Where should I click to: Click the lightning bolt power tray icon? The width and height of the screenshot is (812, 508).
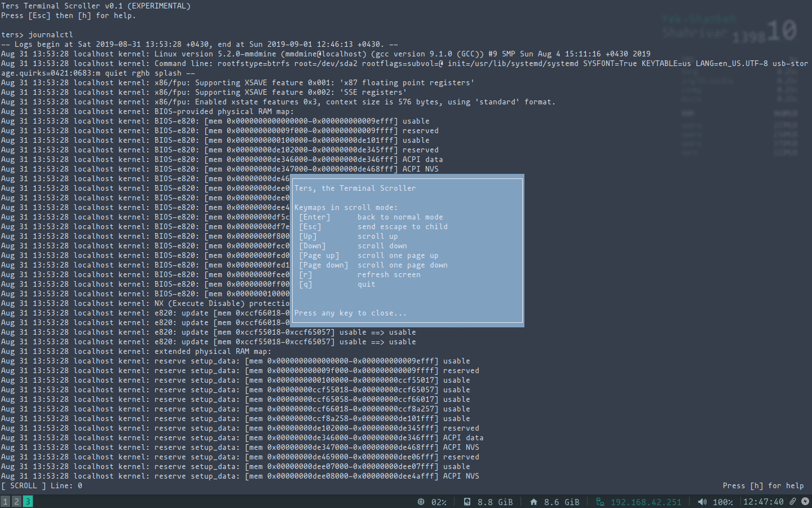point(805,501)
